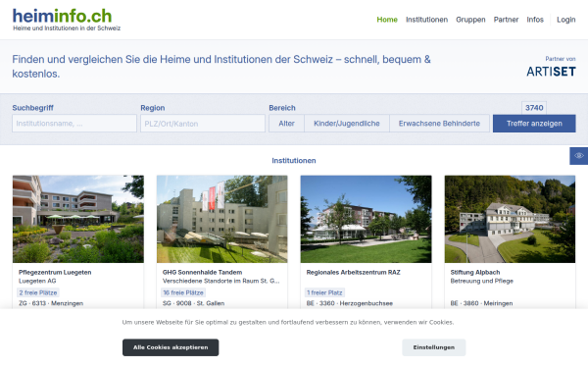The width and height of the screenshot is (588, 368).
Task: Click the 'Betreuung und Pflege' subtitle
Action: coord(482,281)
